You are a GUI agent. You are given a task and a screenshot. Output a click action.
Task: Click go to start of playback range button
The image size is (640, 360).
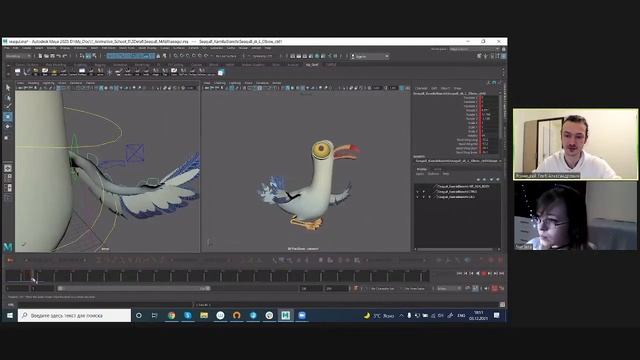459,273
